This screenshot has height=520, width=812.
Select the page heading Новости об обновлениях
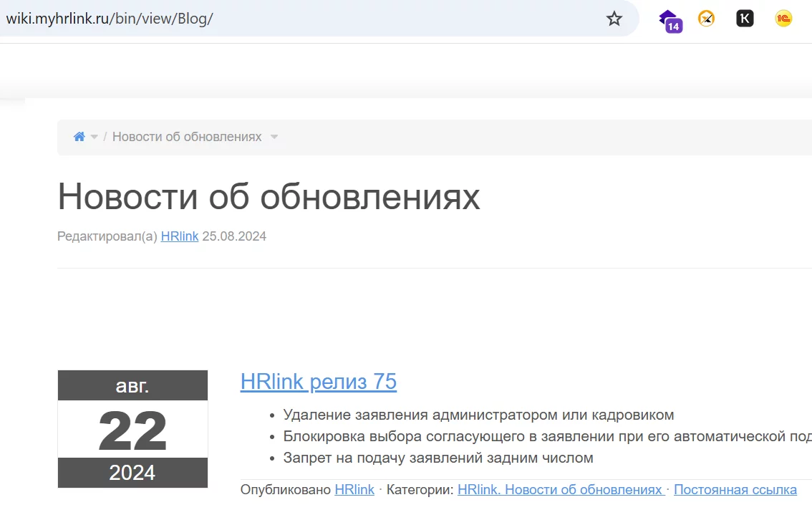point(269,197)
